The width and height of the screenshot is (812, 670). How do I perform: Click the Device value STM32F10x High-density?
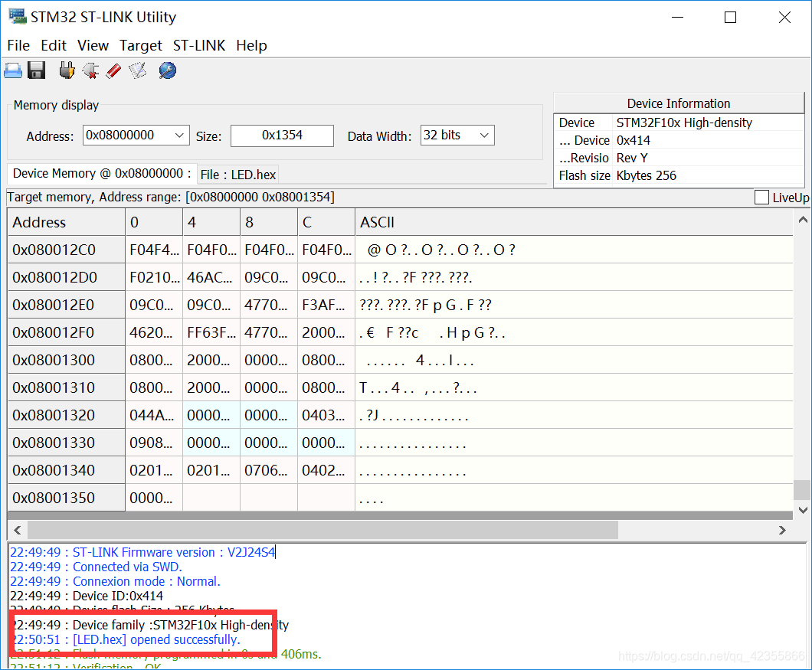[683, 123]
